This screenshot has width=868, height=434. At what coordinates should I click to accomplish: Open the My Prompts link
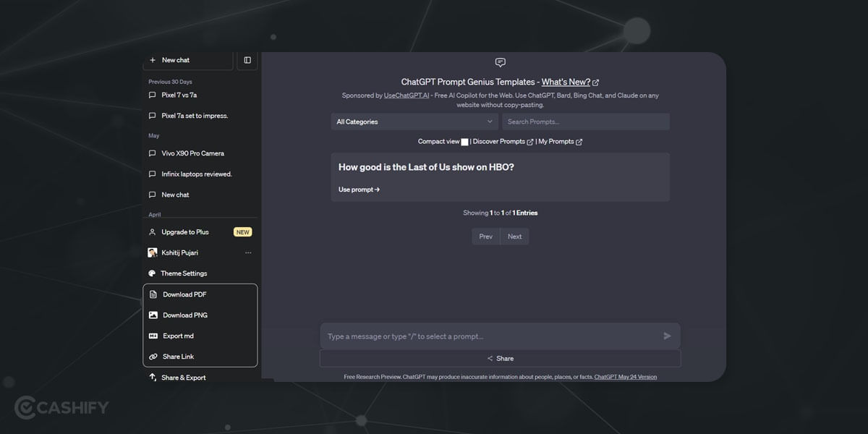(x=556, y=142)
